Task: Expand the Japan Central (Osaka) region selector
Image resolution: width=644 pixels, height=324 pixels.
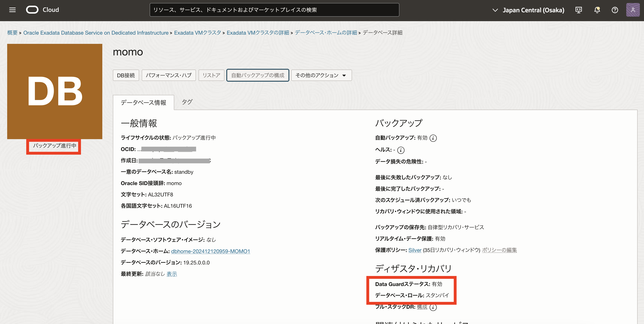Action: (x=528, y=10)
